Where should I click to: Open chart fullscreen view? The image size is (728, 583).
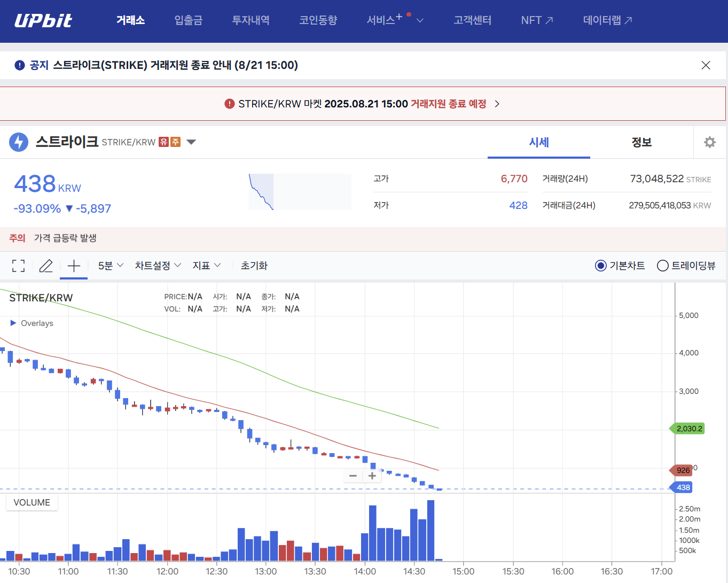click(x=18, y=265)
